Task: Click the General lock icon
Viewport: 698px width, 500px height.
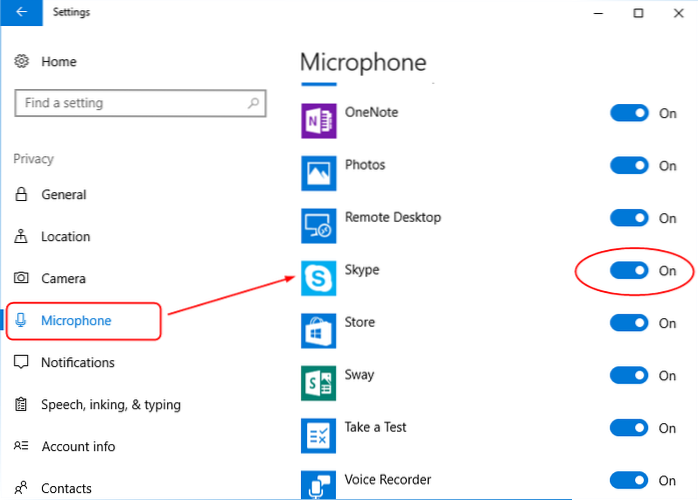Action: point(21,194)
